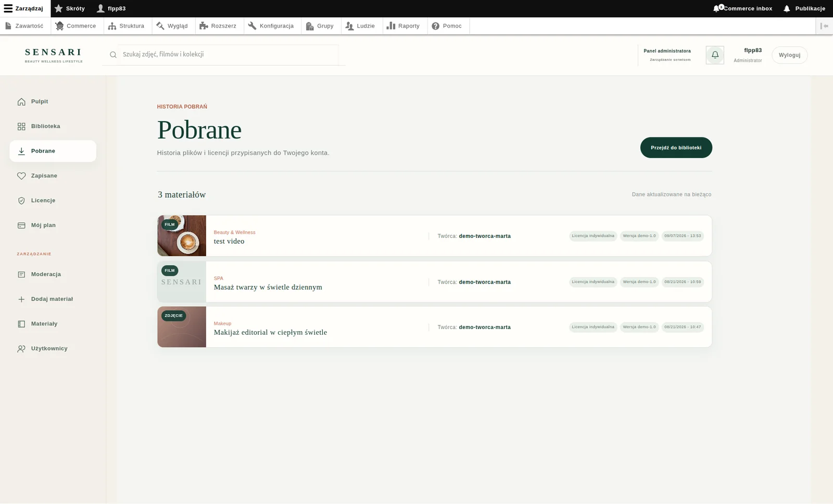Go to Pulpit in sidebar

pos(53,102)
